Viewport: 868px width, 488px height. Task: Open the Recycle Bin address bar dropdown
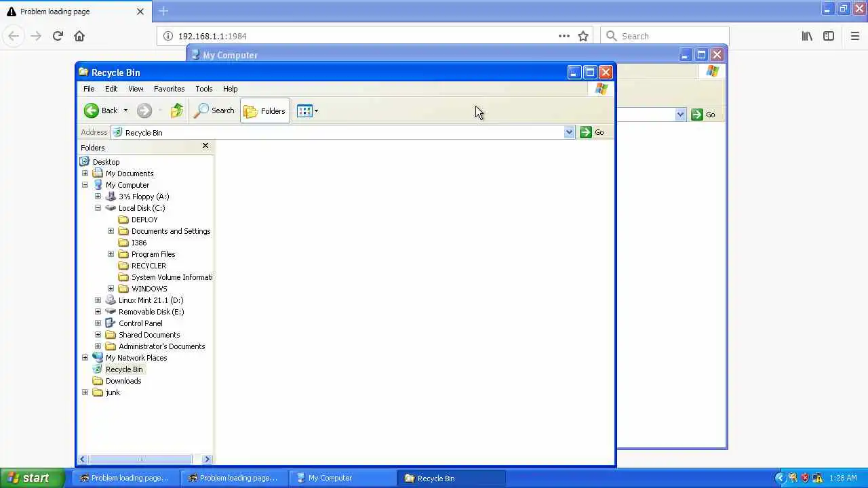[x=569, y=132]
